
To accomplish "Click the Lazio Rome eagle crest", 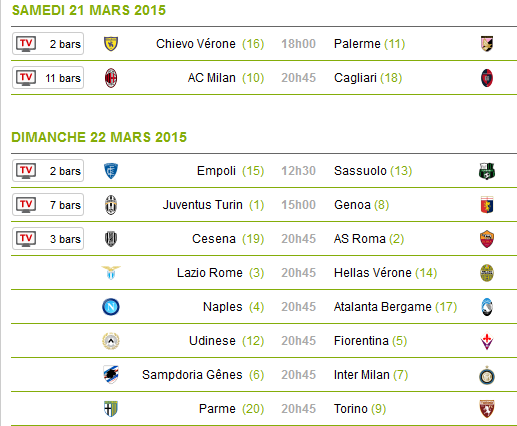I will (x=111, y=272).
